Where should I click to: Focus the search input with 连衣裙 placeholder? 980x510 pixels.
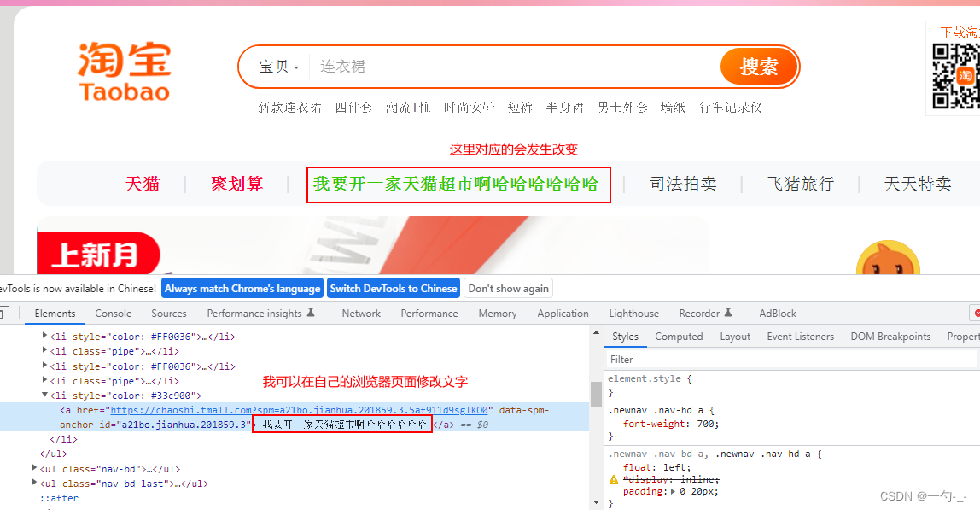pos(514,67)
